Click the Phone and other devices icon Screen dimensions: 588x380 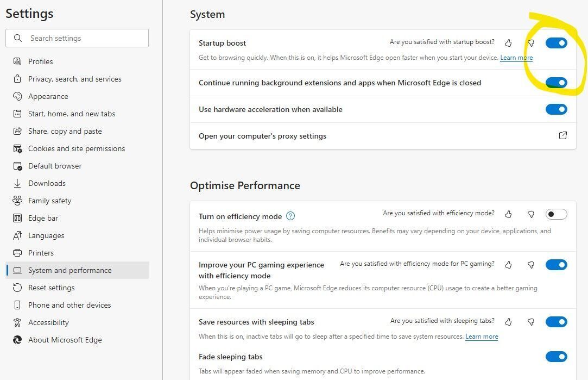click(x=17, y=305)
